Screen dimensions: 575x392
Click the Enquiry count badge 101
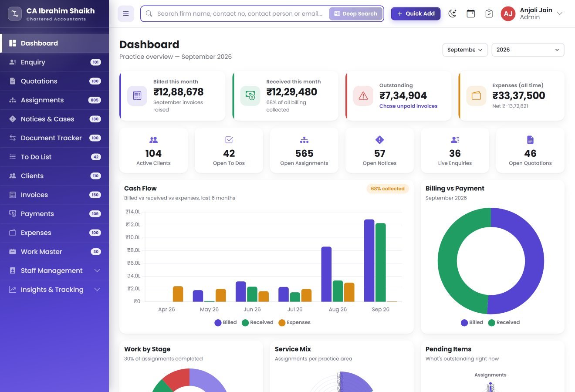click(x=96, y=62)
